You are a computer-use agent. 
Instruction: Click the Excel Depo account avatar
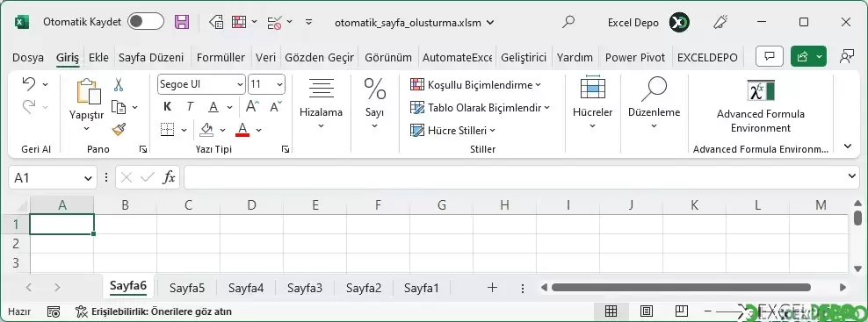click(x=679, y=23)
